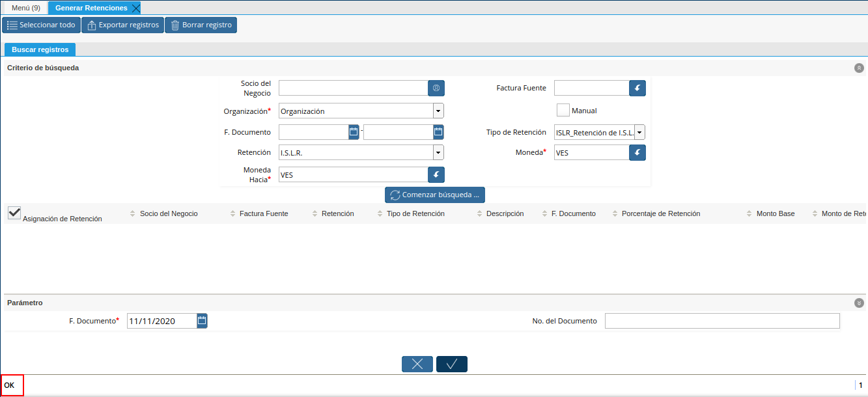Open Socio del Negocio lookup icon

pos(436,88)
